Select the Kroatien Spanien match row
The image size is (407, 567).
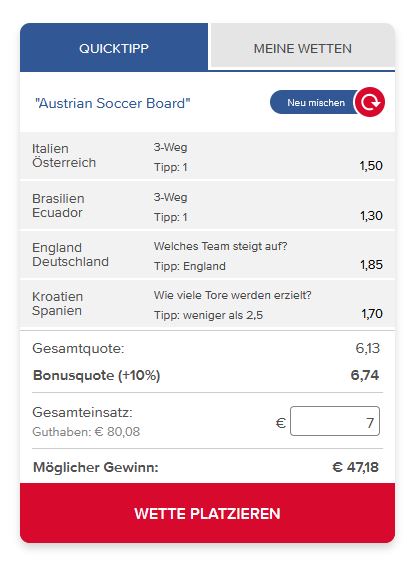pyautogui.click(x=207, y=304)
